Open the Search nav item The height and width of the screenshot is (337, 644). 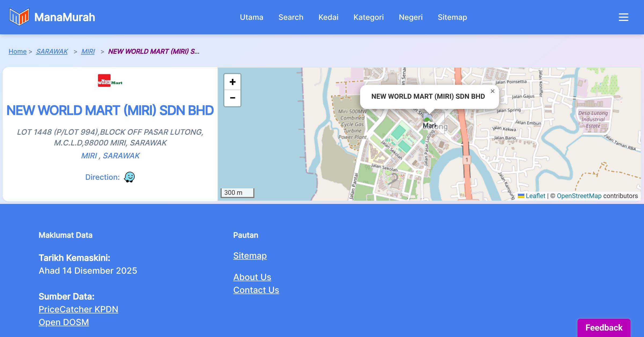click(x=291, y=17)
